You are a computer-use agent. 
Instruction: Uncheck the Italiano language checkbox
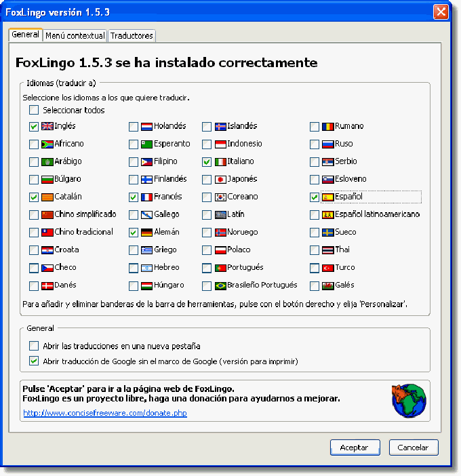(207, 162)
